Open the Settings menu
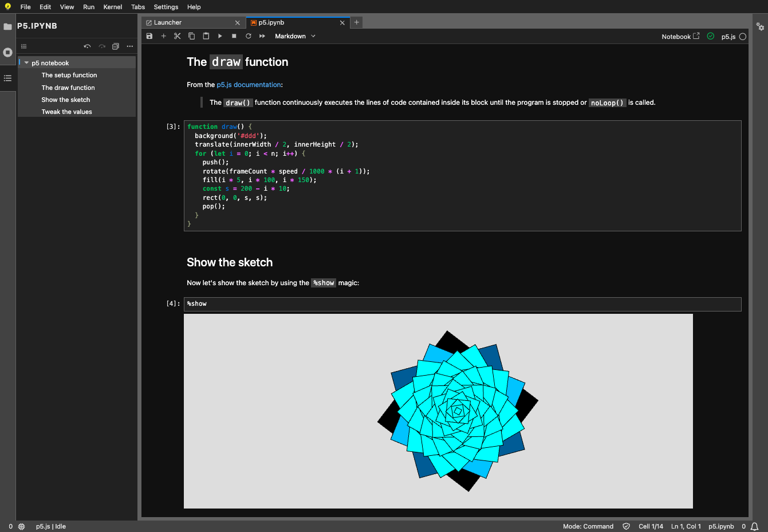768x532 pixels. (166, 7)
